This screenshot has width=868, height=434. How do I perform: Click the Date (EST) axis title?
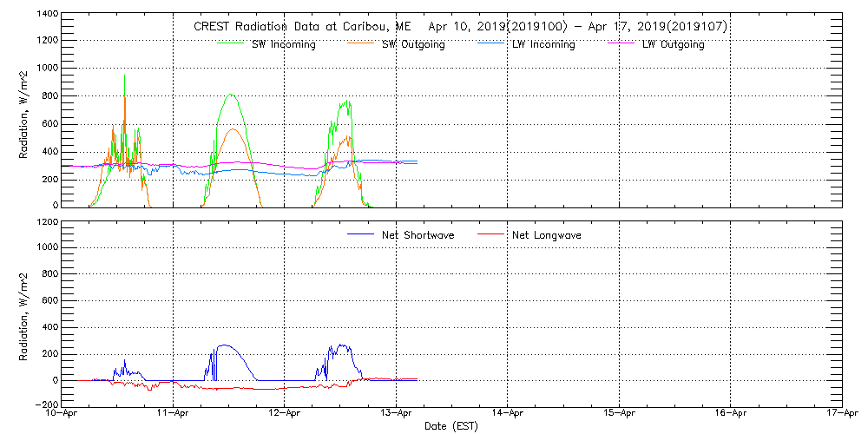(451, 426)
